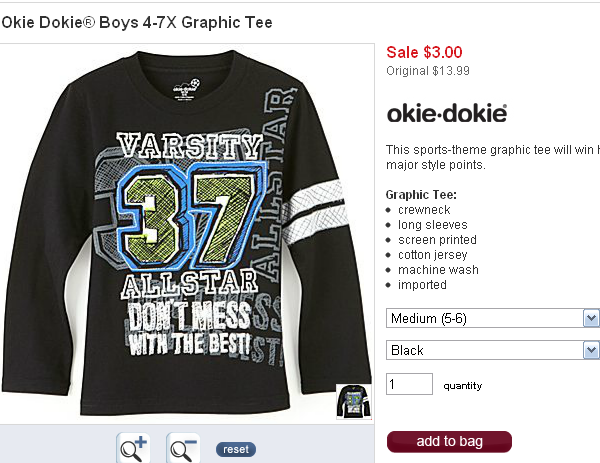Click the zoom in magnifier icon

pyautogui.click(x=133, y=448)
